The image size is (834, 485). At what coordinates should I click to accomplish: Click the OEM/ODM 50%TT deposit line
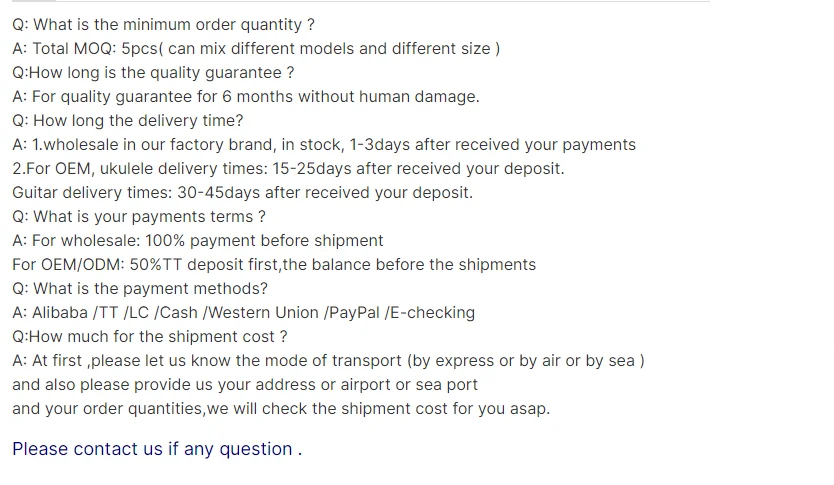coord(274,265)
